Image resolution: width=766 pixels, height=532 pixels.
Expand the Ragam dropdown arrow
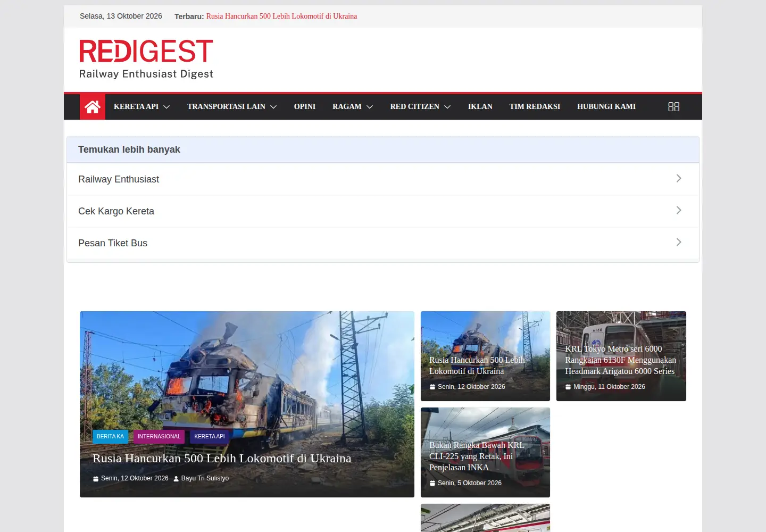370,107
